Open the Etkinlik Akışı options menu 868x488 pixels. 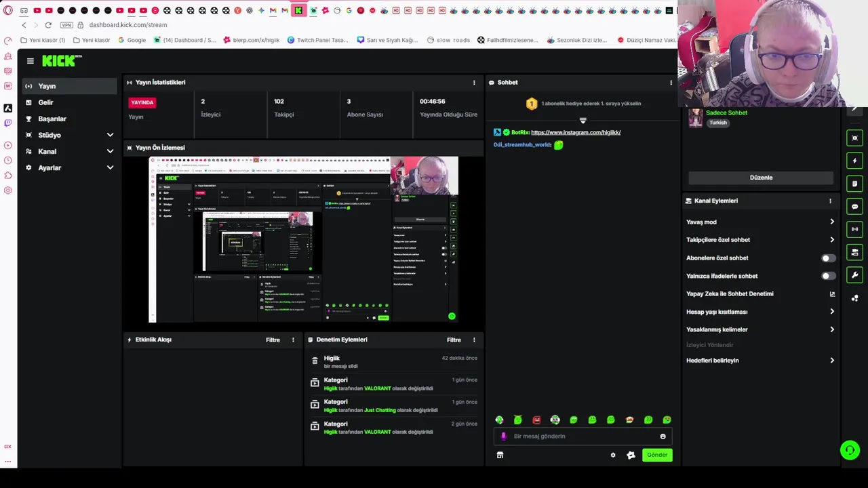293,340
